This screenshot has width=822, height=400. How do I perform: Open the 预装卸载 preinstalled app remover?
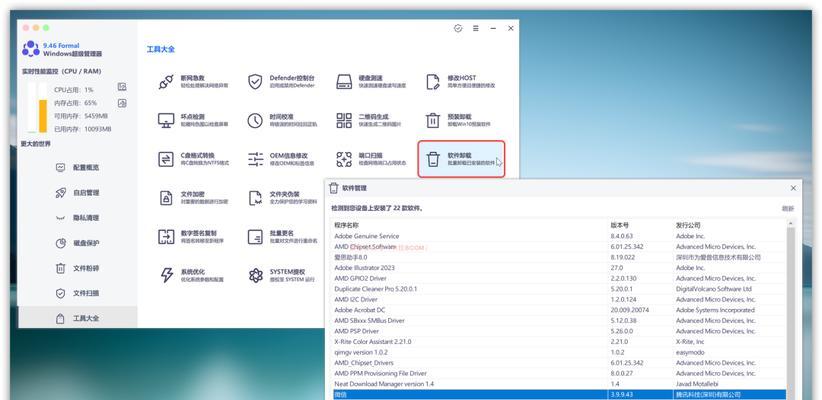click(460, 121)
